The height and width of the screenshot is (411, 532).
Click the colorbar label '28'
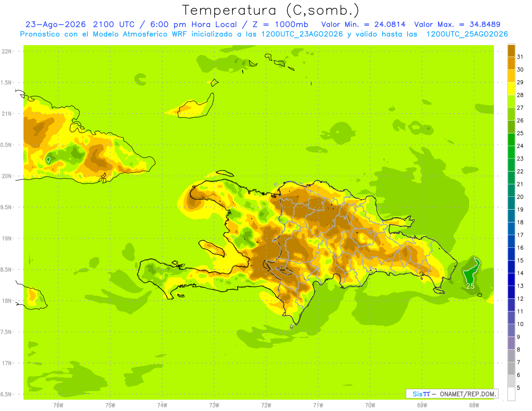(520, 95)
